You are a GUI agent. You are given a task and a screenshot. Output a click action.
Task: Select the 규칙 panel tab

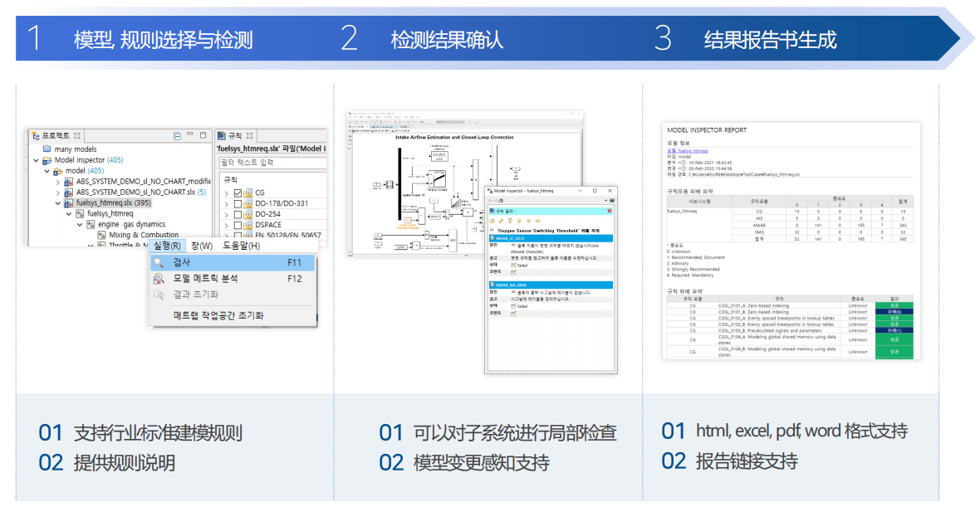click(235, 135)
